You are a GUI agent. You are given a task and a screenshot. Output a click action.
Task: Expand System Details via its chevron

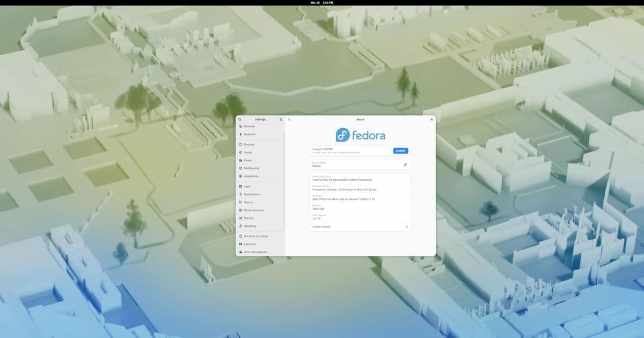pyautogui.click(x=407, y=226)
